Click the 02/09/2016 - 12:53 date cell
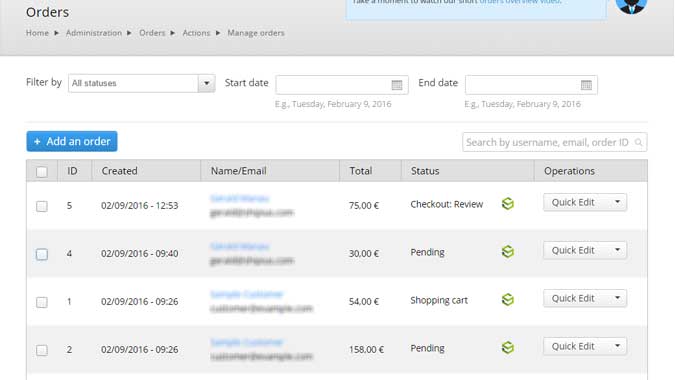Screen dimensions: 675x380 click(139, 206)
